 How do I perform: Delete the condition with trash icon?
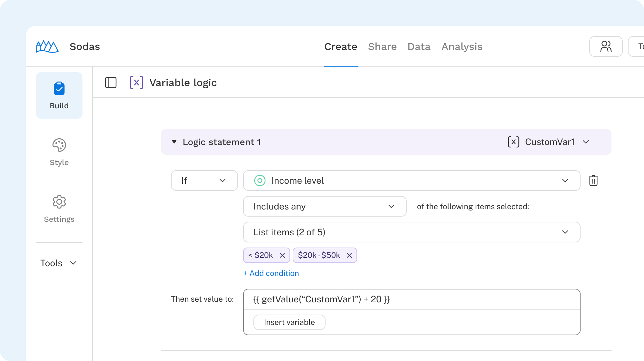[x=593, y=180]
